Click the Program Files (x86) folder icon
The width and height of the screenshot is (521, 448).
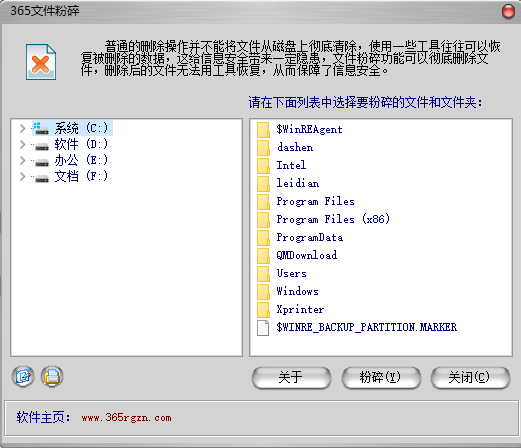click(x=263, y=220)
